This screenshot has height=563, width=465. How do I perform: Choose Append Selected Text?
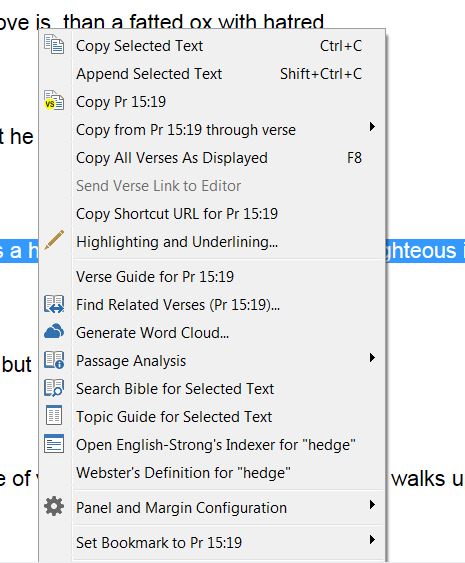coord(212,74)
